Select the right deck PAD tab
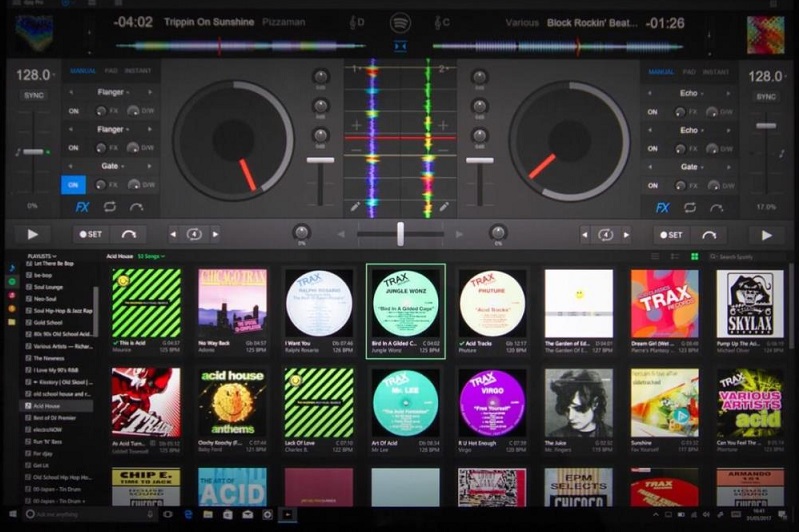This screenshot has height=532, width=799. tap(689, 72)
